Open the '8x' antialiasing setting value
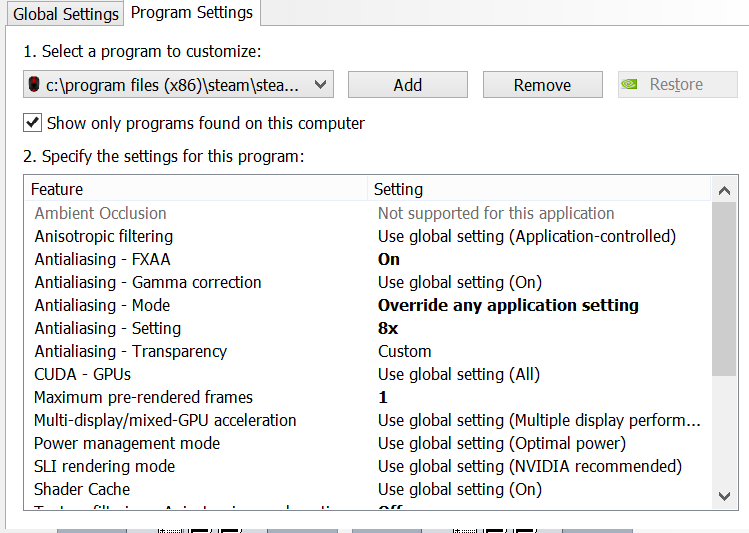The height and width of the screenshot is (533, 749). coord(388,328)
